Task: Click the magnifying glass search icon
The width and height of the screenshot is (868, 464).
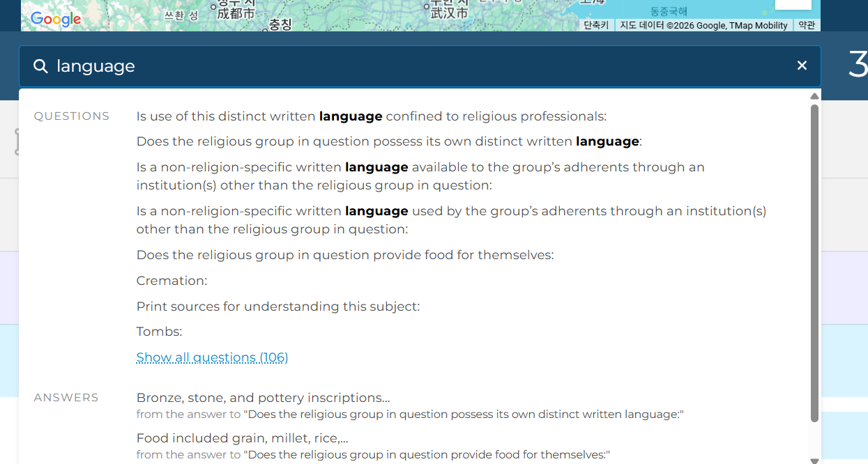Action: [41, 66]
